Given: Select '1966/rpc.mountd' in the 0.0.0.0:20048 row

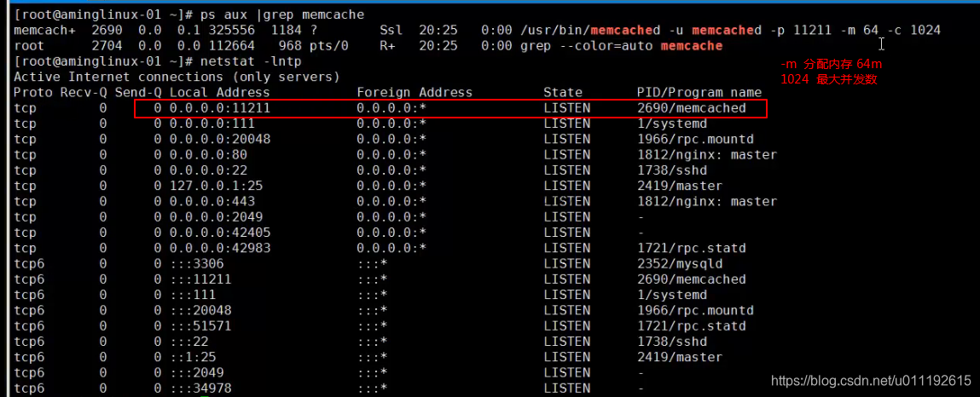Looking at the screenshot, I should click(696, 139).
